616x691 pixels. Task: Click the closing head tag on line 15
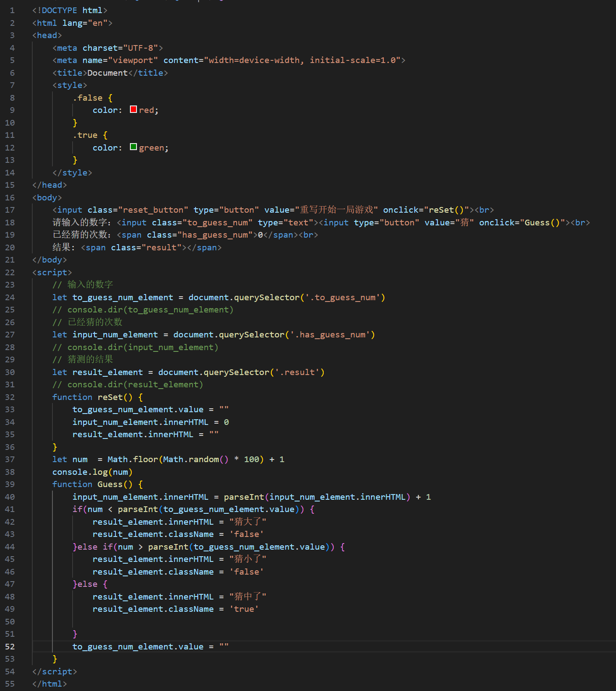pyautogui.click(x=49, y=185)
